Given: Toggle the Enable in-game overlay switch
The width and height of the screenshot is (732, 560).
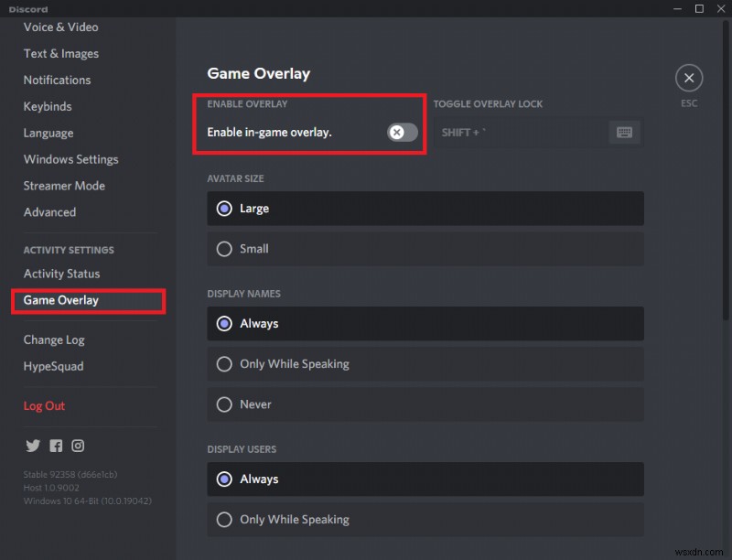Looking at the screenshot, I should pyautogui.click(x=402, y=133).
